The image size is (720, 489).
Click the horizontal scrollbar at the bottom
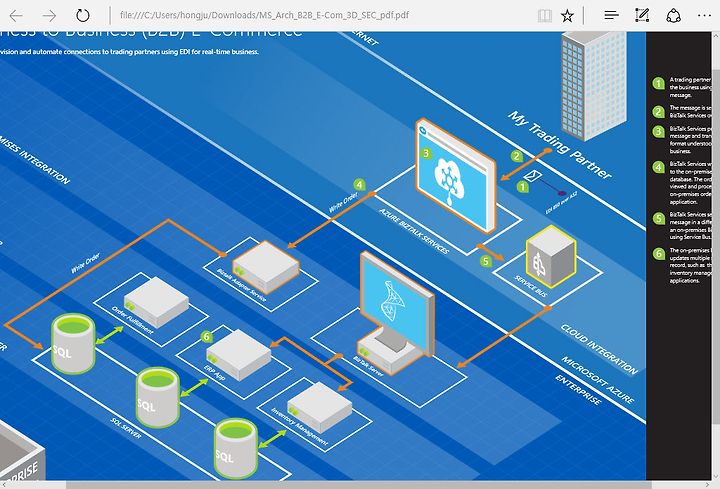point(359,485)
